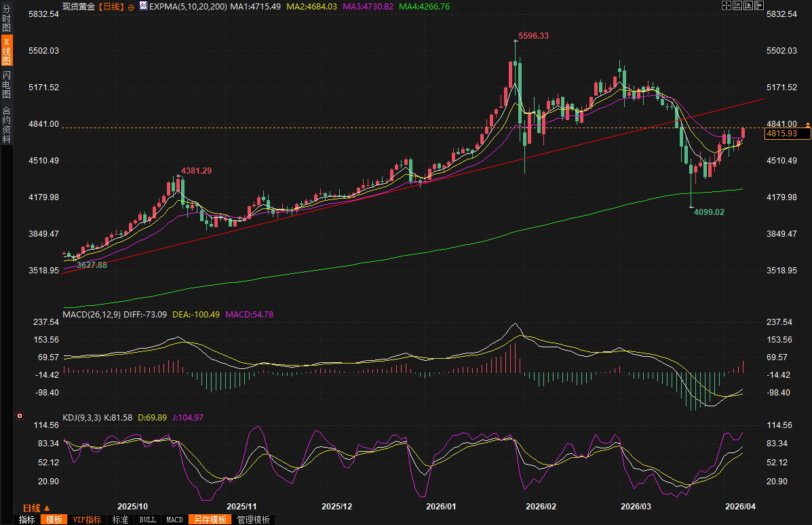Open 管理模板 template manager
This screenshot has height=525, width=812.
253,520
